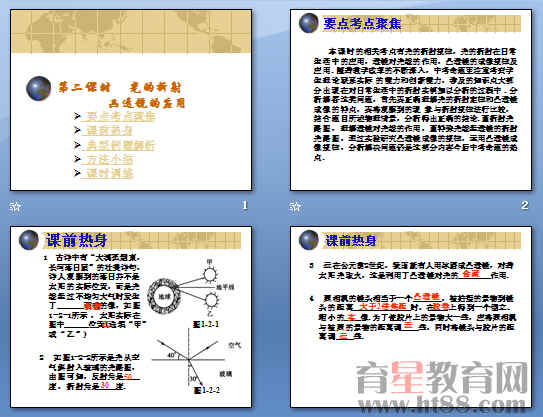Click the animation star icon below slide 2
The height and width of the screenshot is (417, 543).
pos(295,207)
